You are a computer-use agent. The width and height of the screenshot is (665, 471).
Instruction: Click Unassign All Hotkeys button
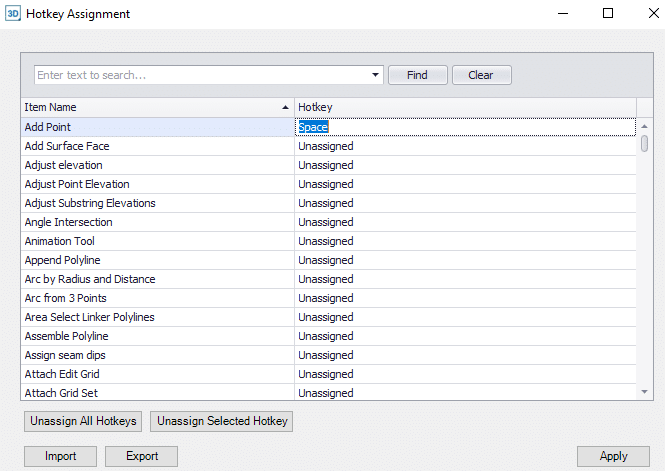(83, 421)
